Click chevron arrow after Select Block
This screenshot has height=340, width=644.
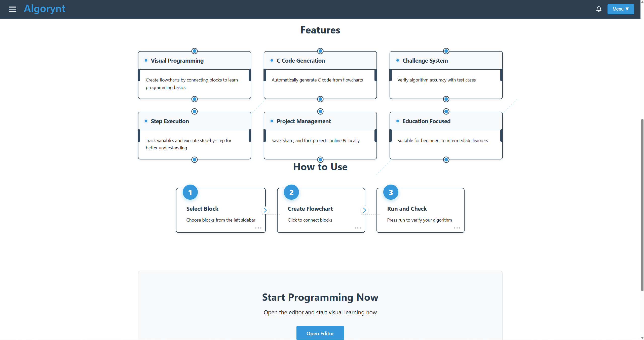tap(265, 210)
